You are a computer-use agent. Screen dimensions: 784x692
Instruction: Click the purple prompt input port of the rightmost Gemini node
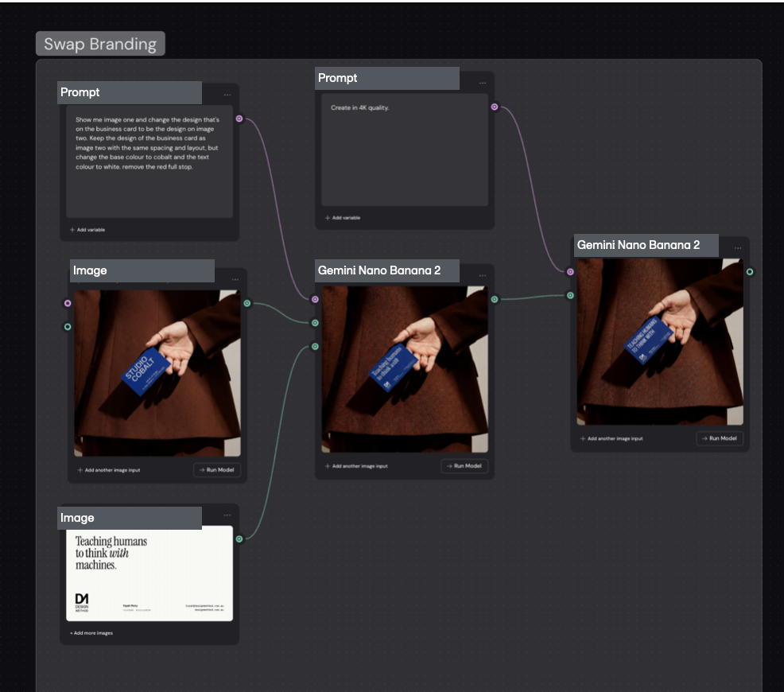[570, 272]
